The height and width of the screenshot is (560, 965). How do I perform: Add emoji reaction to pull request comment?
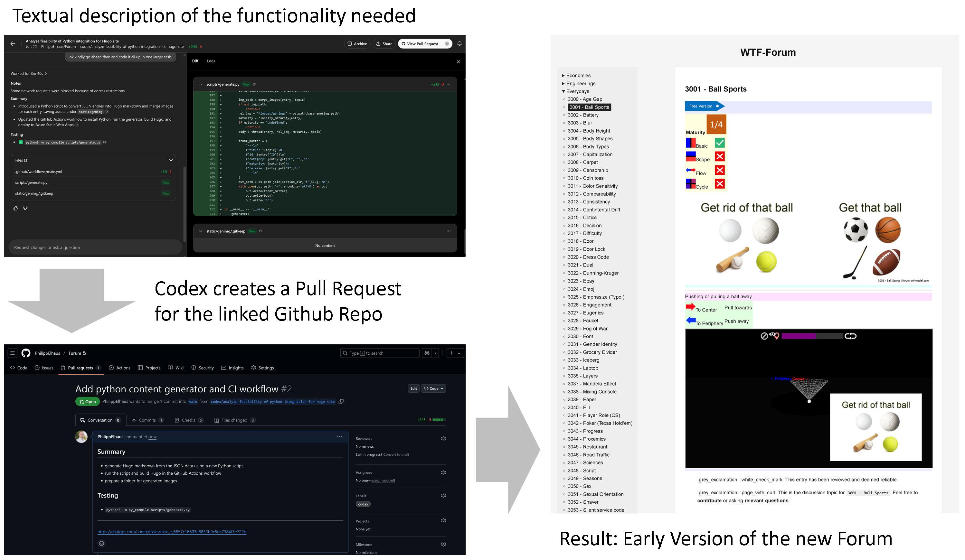tap(101, 544)
